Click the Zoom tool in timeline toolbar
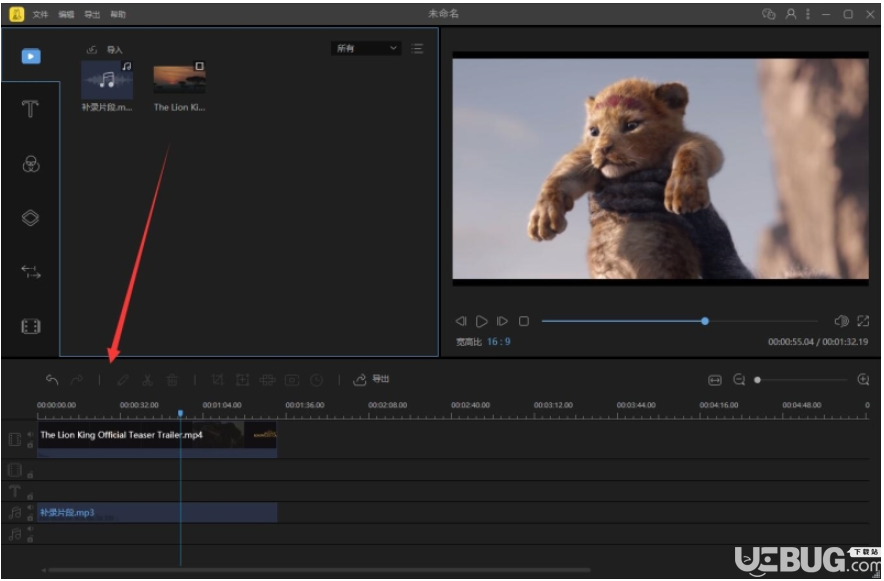The height and width of the screenshot is (581, 884). (x=242, y=380)
